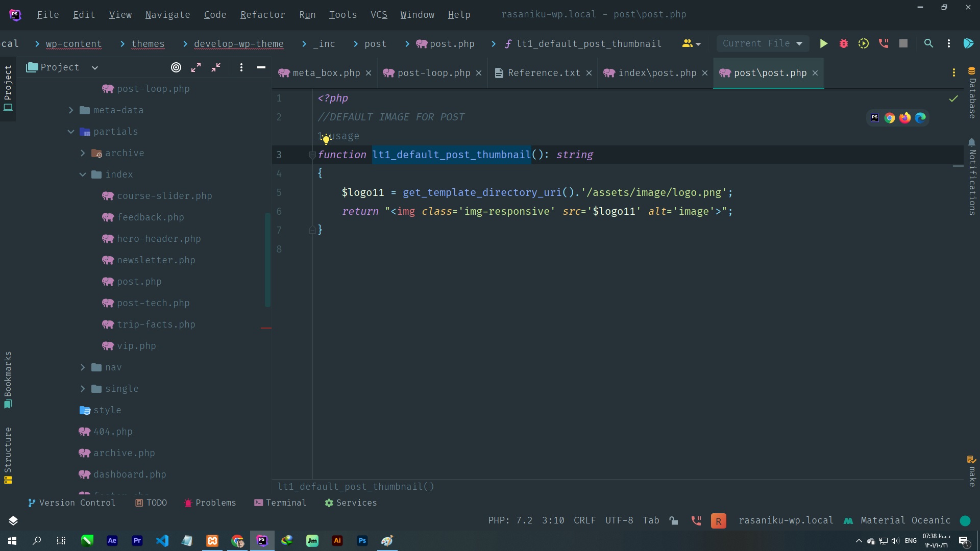This screenshot has width=980, height=551.
Task: Open Windows Start menu
Action: (x=12, y=541)
